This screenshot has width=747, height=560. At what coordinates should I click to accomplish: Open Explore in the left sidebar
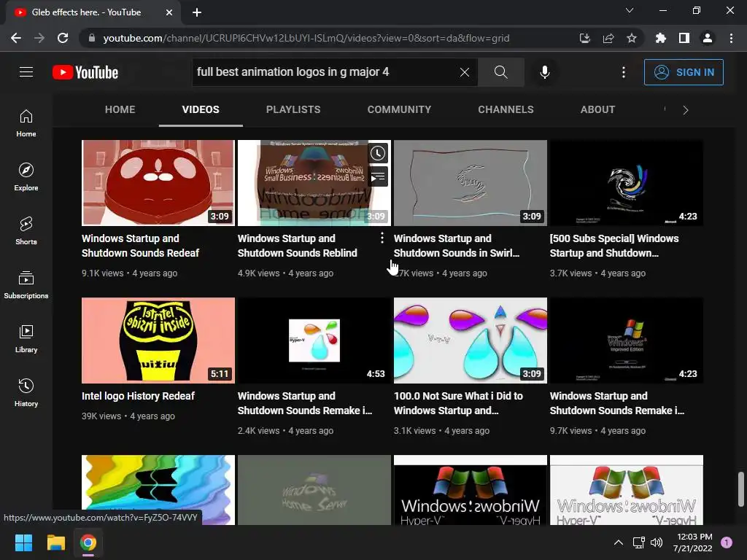tap(26, 176)
